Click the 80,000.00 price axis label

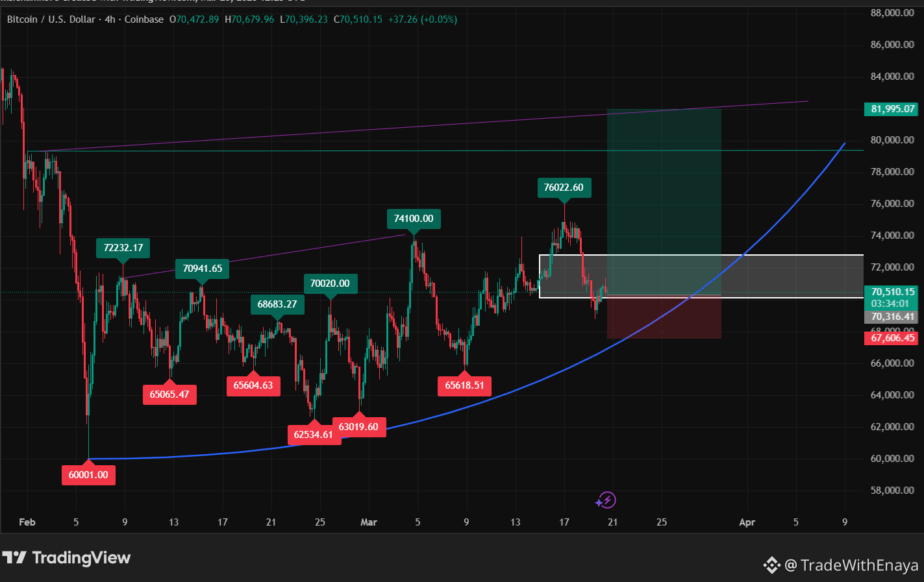892,140
